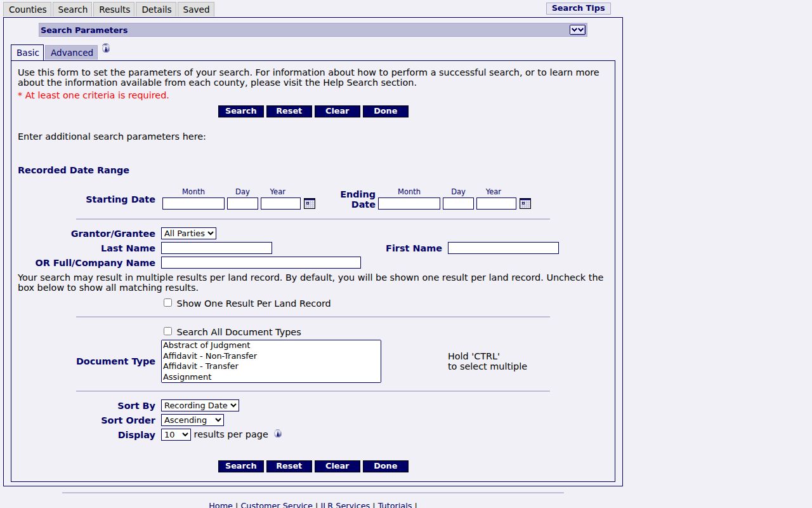Focus the Ending Date Month field
This screenshot has width=812, height=508.
pos(409,204)
